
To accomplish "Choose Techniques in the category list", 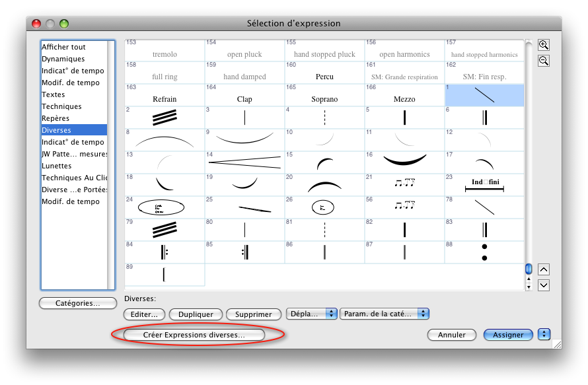I will 62,106.
